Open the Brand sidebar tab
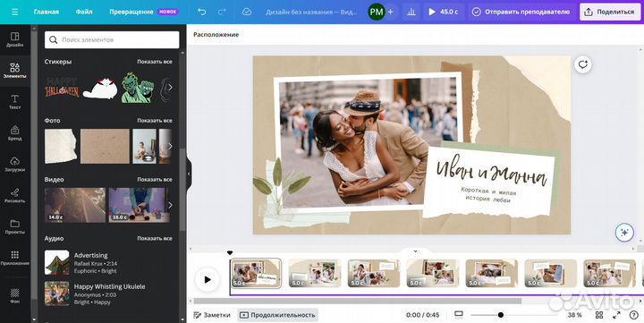 click(x=15, y=133)
